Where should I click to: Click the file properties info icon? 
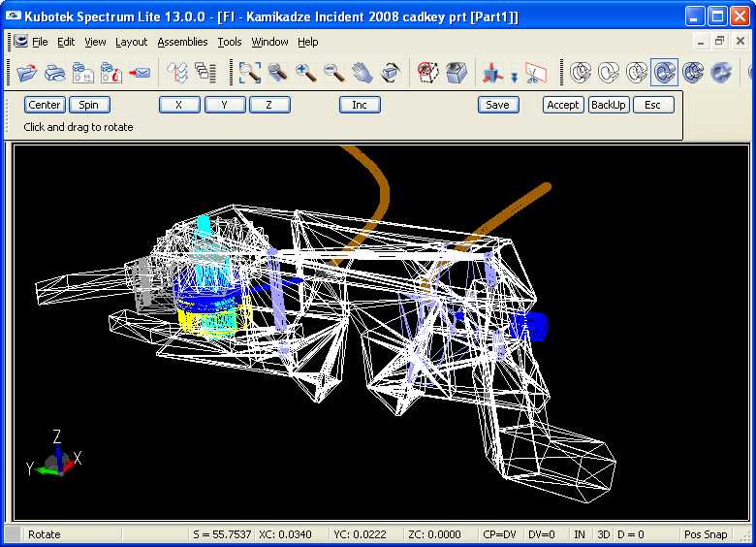click(111, 72)
